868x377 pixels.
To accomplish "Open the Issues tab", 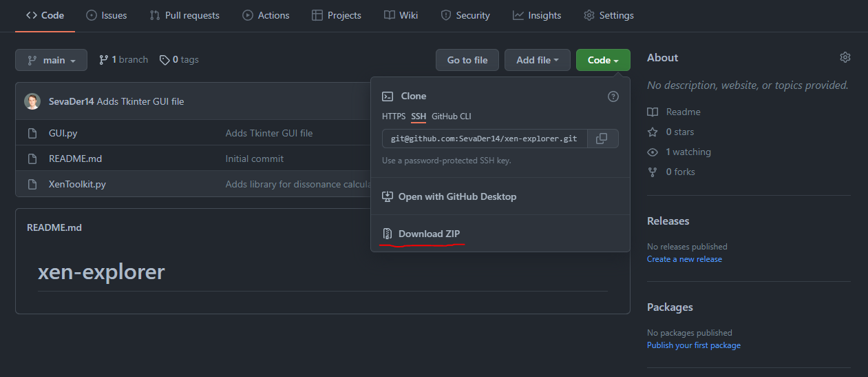I will (106, 15).
